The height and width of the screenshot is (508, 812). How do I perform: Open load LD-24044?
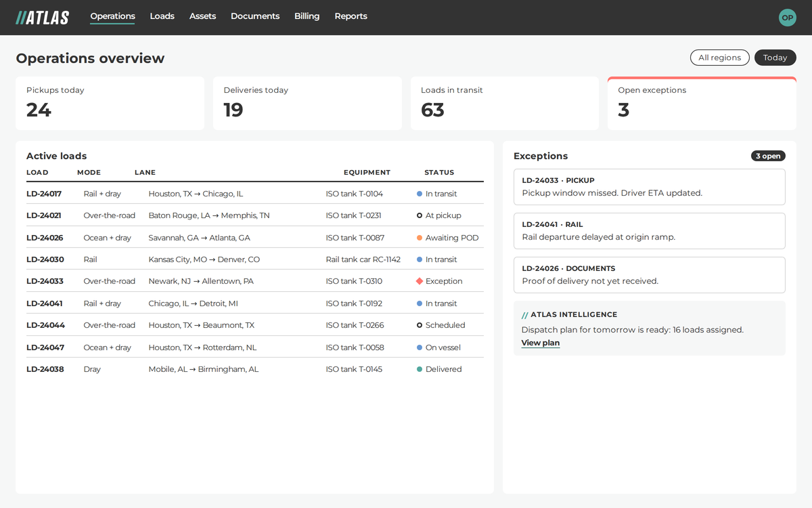[x=45, y=325]
